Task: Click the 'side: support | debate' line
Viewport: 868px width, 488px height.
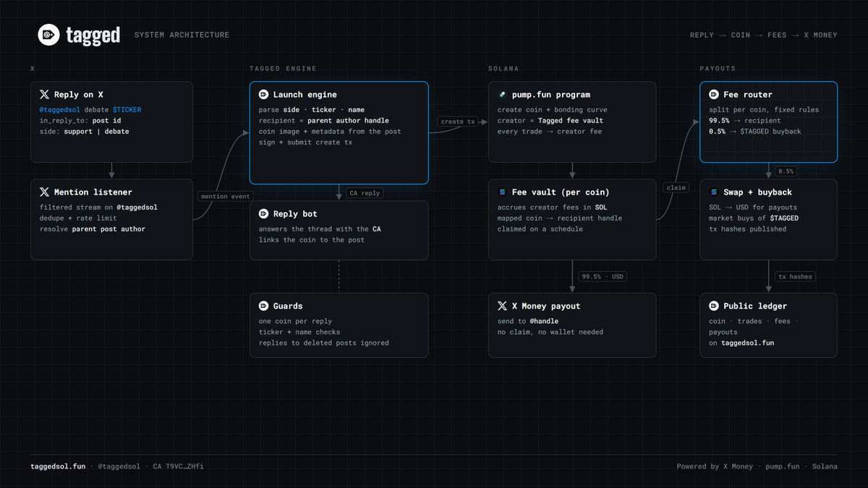Action: tap(86, 132)
